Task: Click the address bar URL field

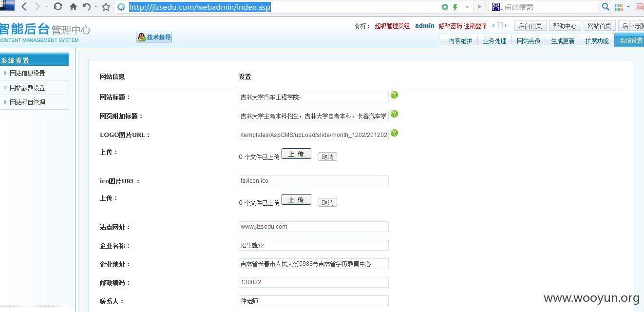Action: [278, 7]
